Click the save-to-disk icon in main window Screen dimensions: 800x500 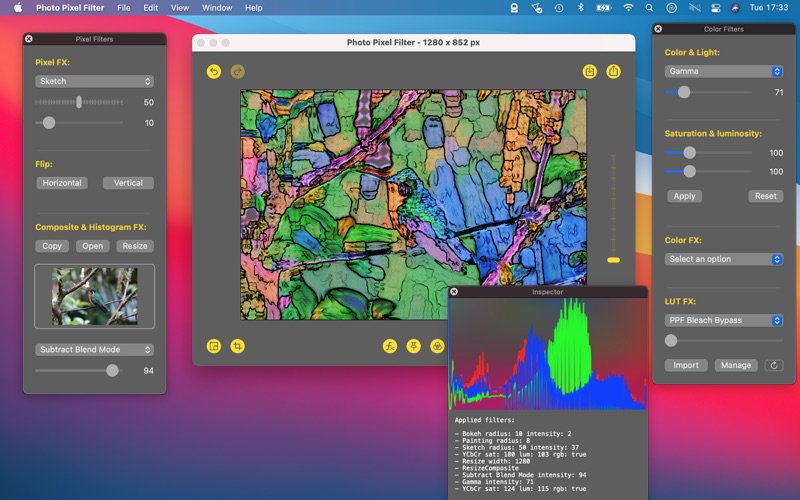point(590,71)
